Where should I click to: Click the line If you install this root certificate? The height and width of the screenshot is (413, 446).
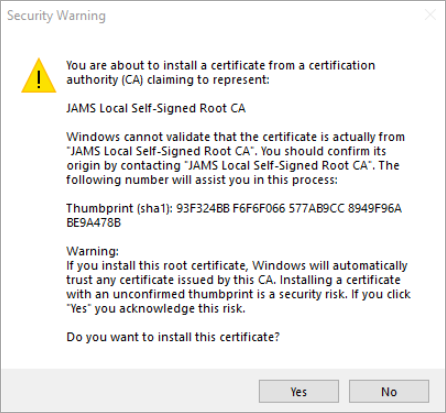(237, 266)
